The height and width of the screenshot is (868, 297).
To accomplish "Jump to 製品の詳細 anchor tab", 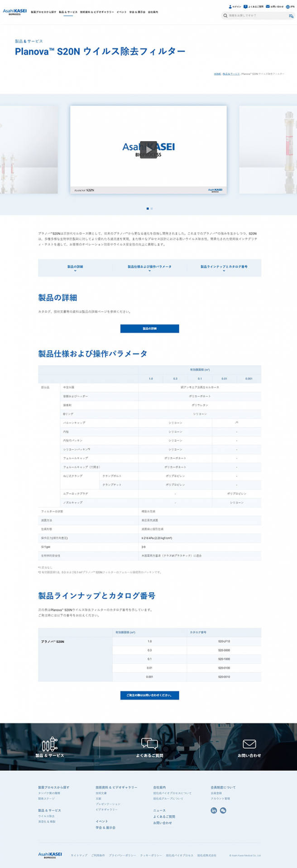I will (x=75, y=268).
